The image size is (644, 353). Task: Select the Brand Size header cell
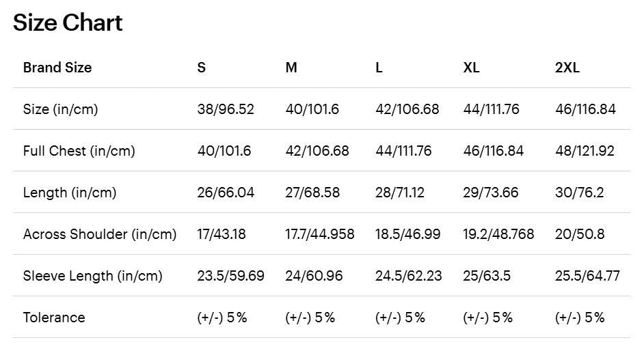(x=57, y=68)
